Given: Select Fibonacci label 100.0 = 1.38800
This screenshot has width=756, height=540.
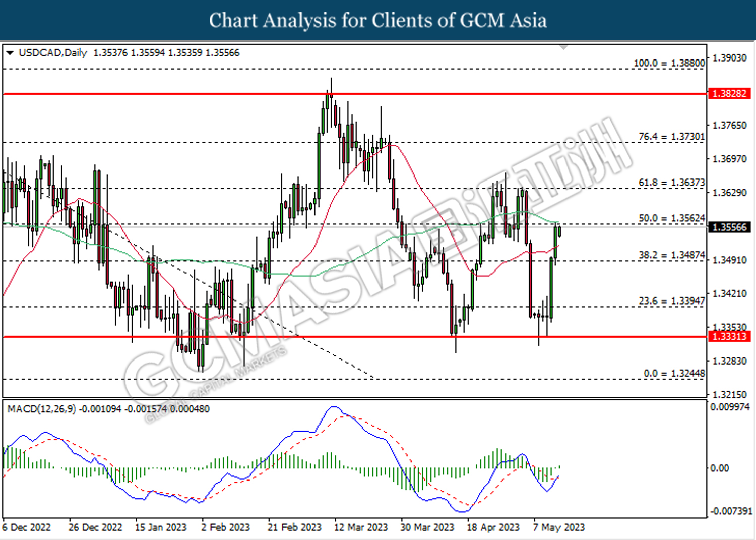Looking at the screenshot, I should (x=669, y=63).
